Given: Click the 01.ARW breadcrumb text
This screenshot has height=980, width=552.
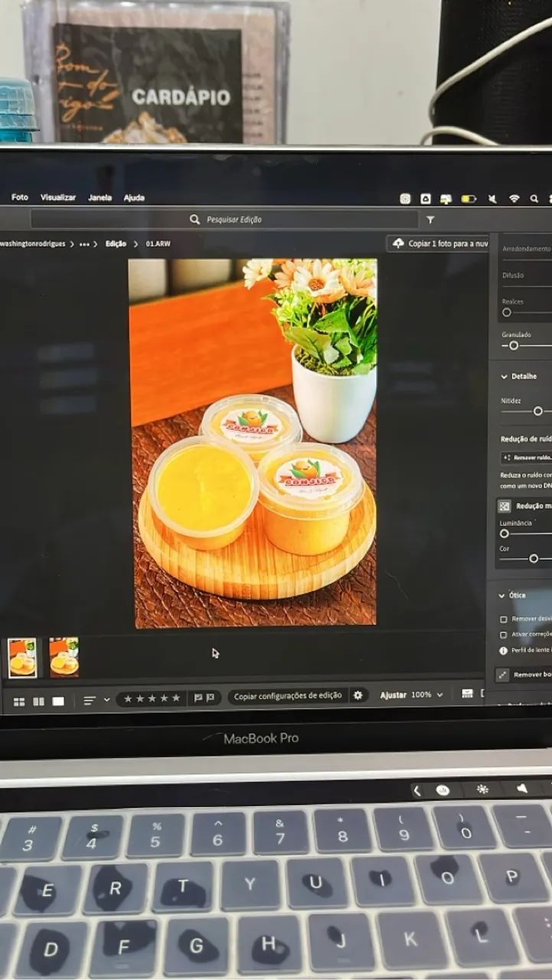Looking at the screenshot, I should pyautogui.click(x=158, y=243).
